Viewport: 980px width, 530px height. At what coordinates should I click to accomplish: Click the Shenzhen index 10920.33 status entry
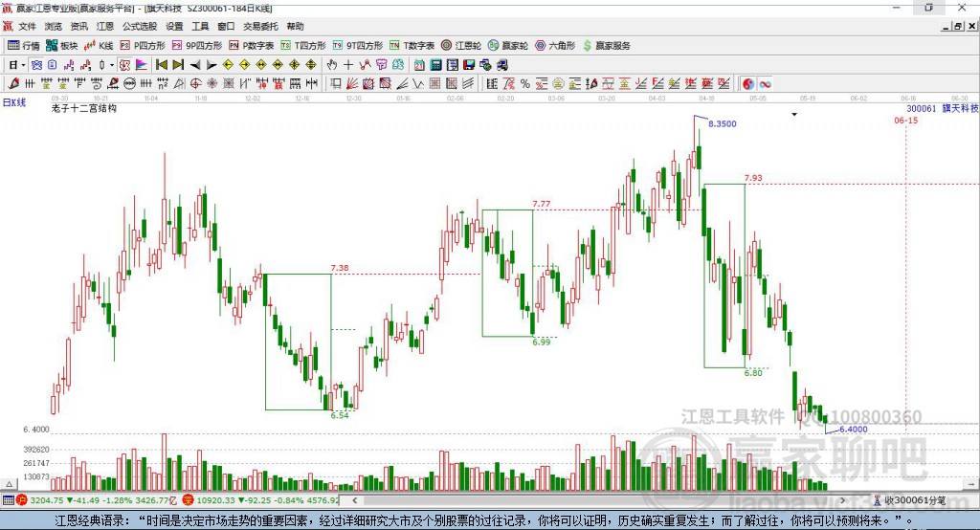[x=260, y=500]
